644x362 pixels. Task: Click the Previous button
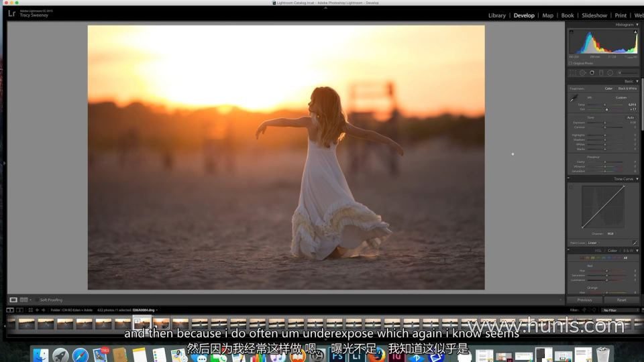click(x=584, y=300)
